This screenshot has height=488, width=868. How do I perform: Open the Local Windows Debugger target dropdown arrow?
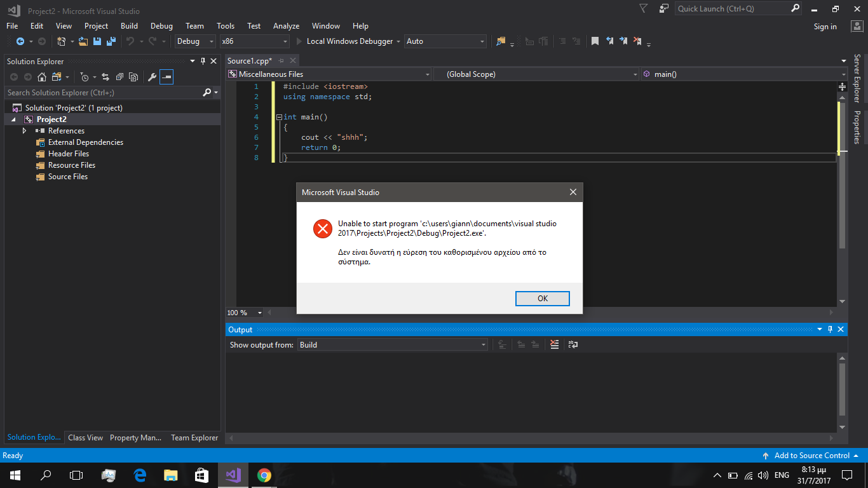pyautogui.click(x=398, y=41)
